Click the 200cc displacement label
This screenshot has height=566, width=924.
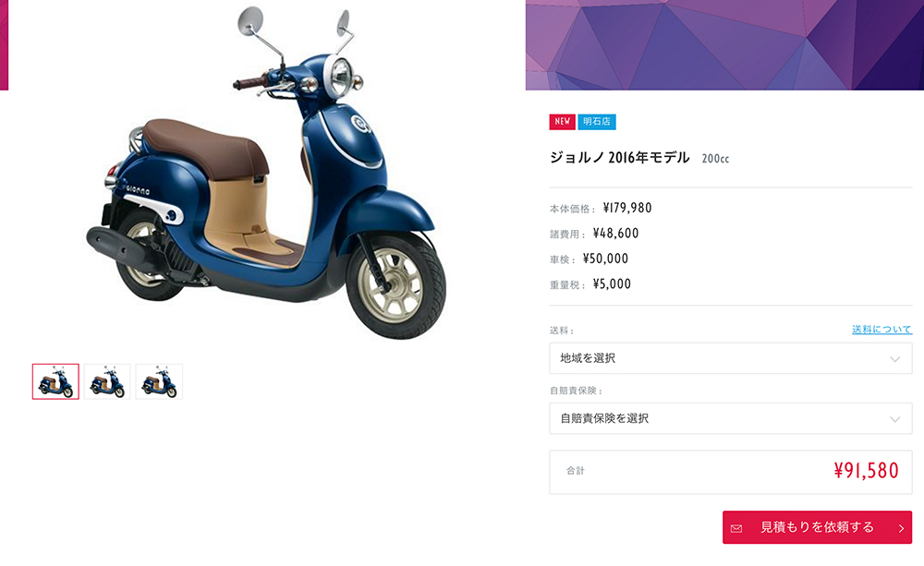(x=715, y=159)
